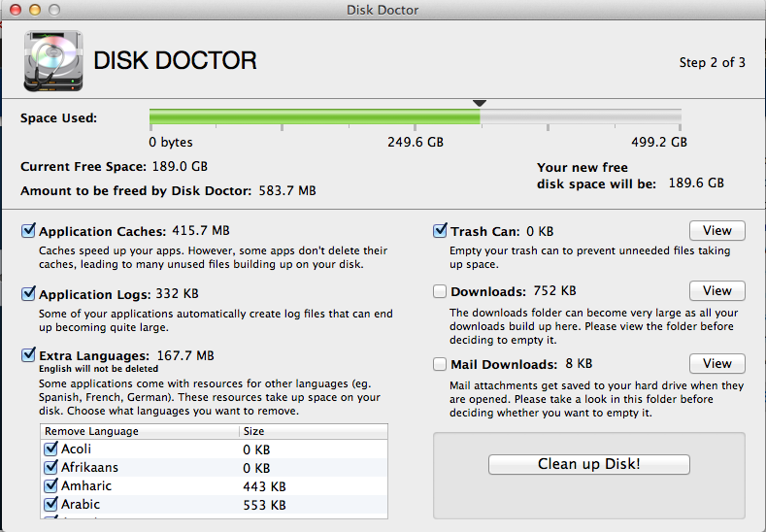
Task: Uncheck the Application Logs checkbox
Action: click(28, 293)
